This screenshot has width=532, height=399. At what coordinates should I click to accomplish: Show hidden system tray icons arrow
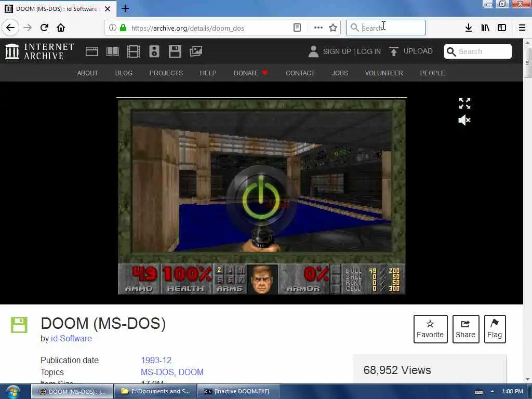pos(492,392)
